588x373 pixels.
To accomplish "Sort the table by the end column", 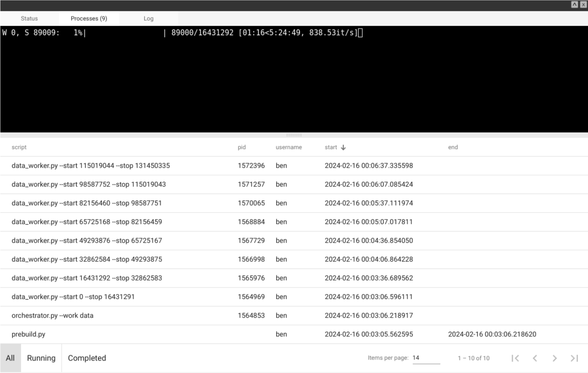I will tap(453, 147).
